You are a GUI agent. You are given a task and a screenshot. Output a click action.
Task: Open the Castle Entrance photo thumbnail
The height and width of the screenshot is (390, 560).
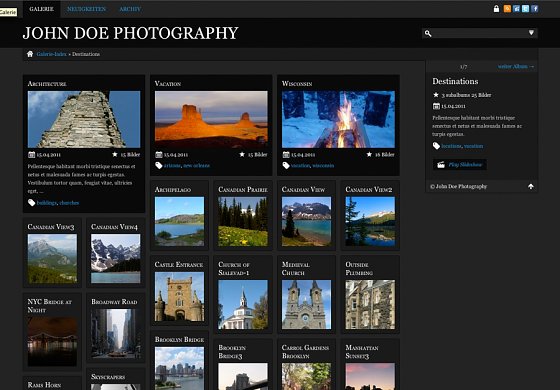coord(179,296)
